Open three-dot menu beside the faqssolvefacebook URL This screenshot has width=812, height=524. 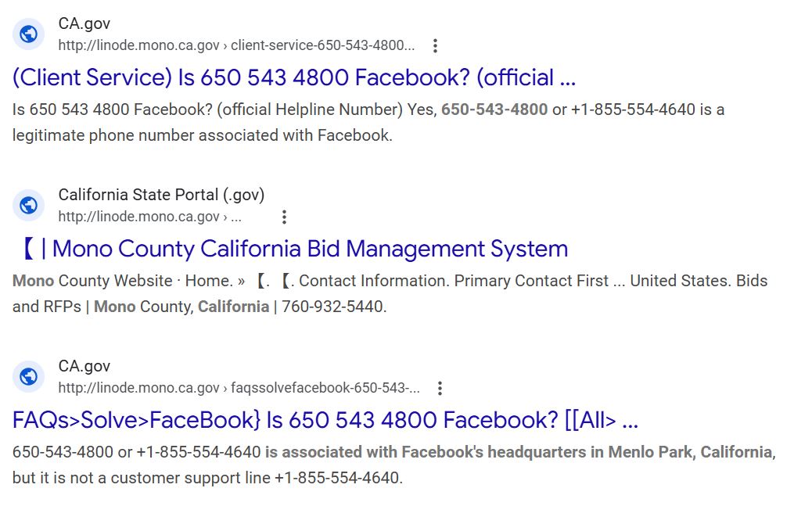[x=440, y=388]
